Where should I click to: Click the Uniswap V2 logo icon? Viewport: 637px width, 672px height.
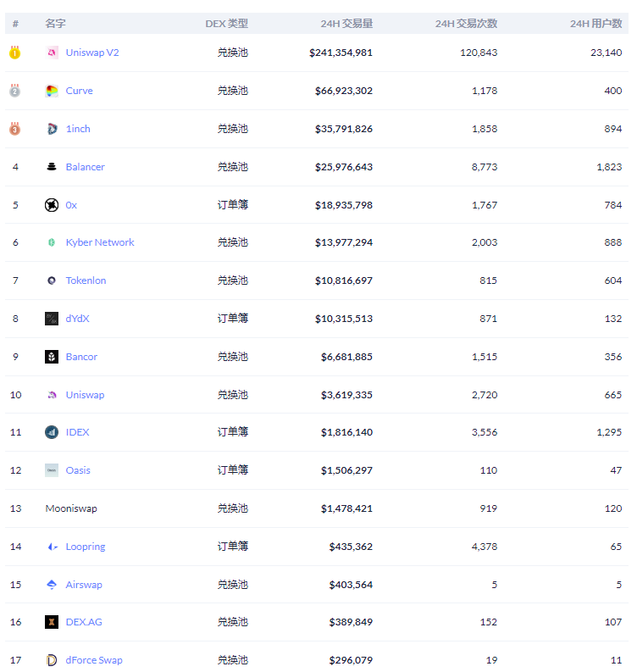[x=52, y=53]
